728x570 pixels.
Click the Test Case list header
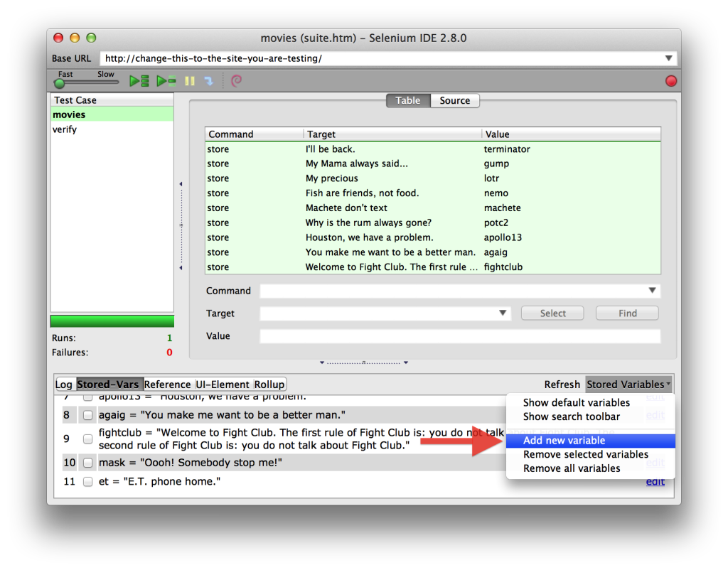pyautogui.click(x=112, y=100)
